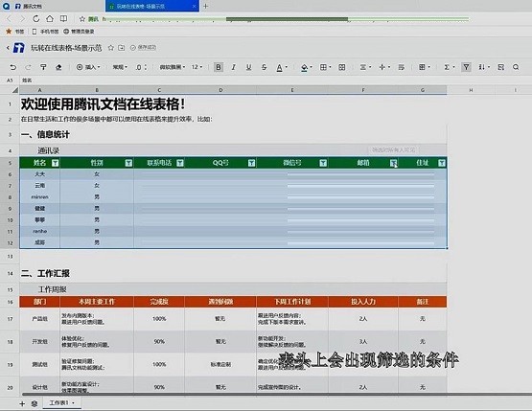The width and height of the screenshot is (532, 411).
Task: Click the 保存成功 save status
Action: tap(143, 48)
